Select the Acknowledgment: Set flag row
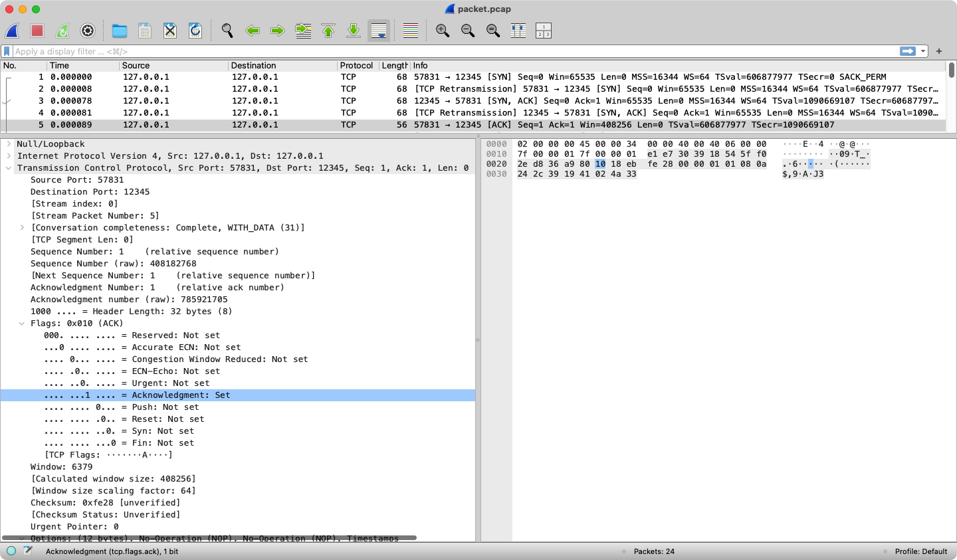Image resolution: width=957 pixels, height=560 pixels. (x=181, y=395)
